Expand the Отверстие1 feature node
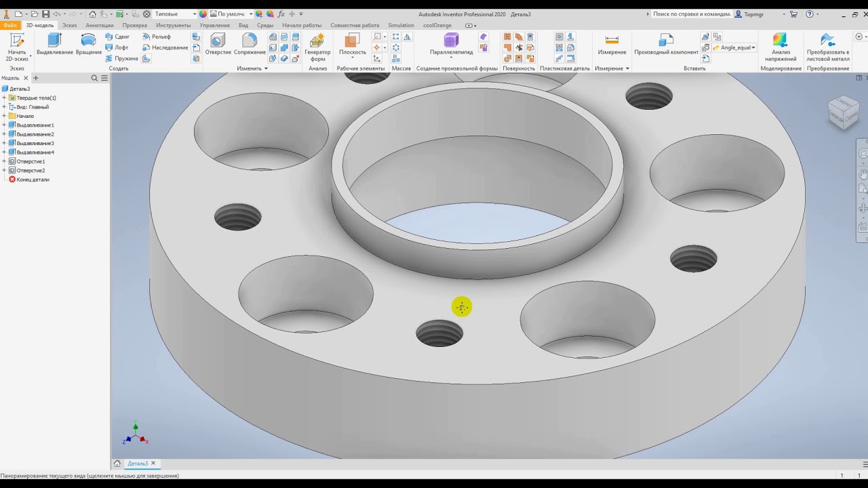 (x=4, y=161)
